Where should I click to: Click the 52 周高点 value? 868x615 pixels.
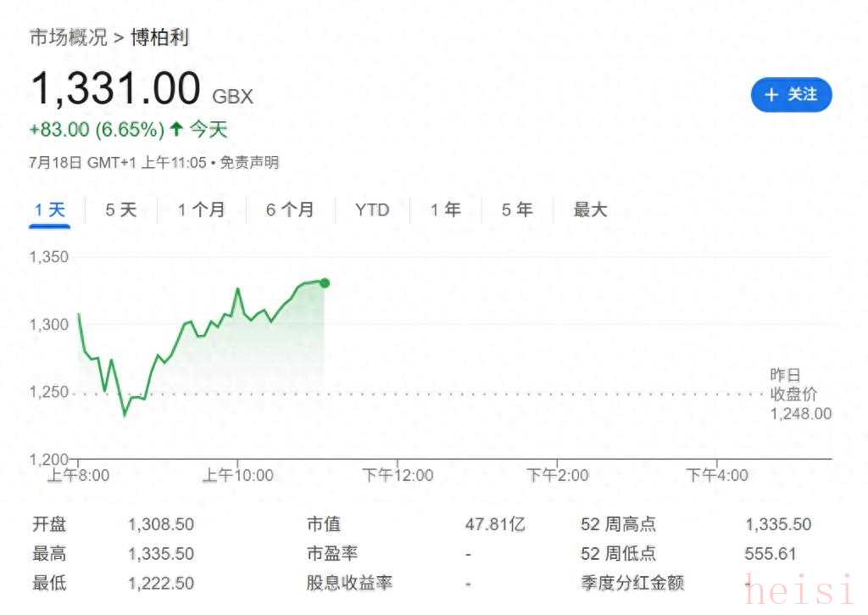778,524
